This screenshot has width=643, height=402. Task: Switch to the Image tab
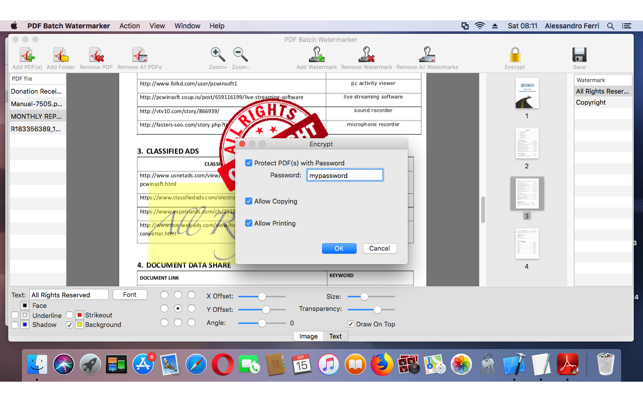click(x=308, y=336)
